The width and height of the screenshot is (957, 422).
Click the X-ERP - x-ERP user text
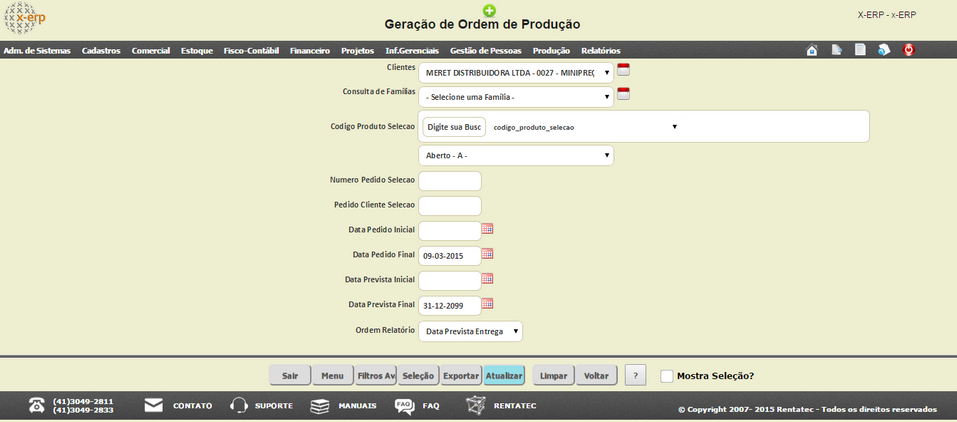click(x=887, y=15)
